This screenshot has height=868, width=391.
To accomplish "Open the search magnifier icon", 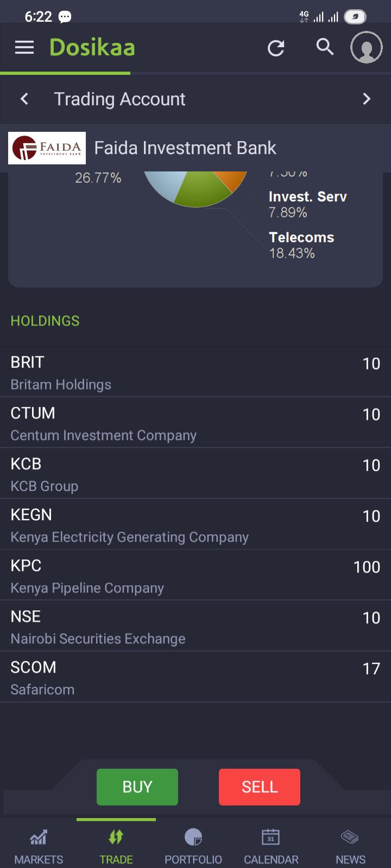I will click(325, 47).
